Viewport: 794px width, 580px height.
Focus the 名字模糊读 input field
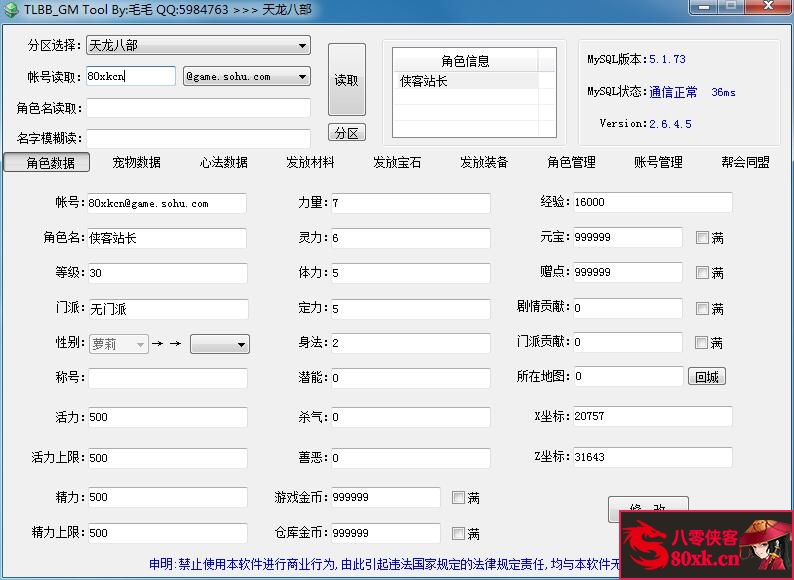pos(198,138)
